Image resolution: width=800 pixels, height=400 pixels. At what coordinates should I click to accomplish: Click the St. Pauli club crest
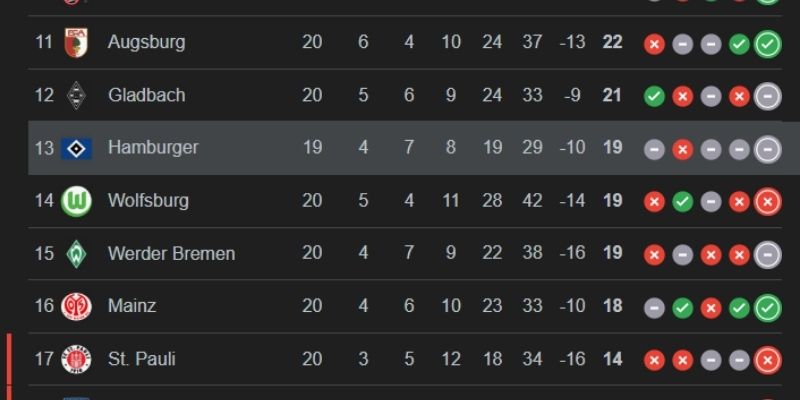pos(76,359)
